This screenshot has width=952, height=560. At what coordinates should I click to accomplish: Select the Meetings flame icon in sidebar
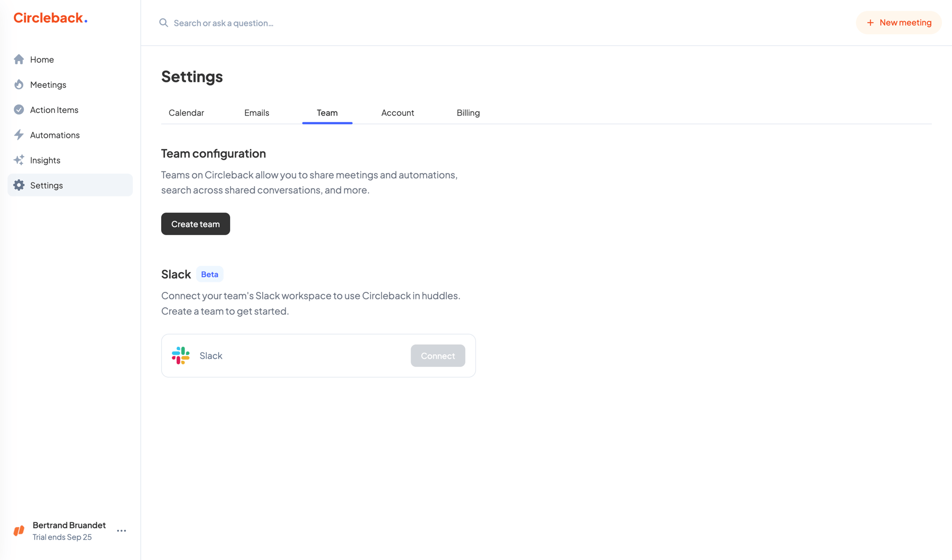coord(19,84)
